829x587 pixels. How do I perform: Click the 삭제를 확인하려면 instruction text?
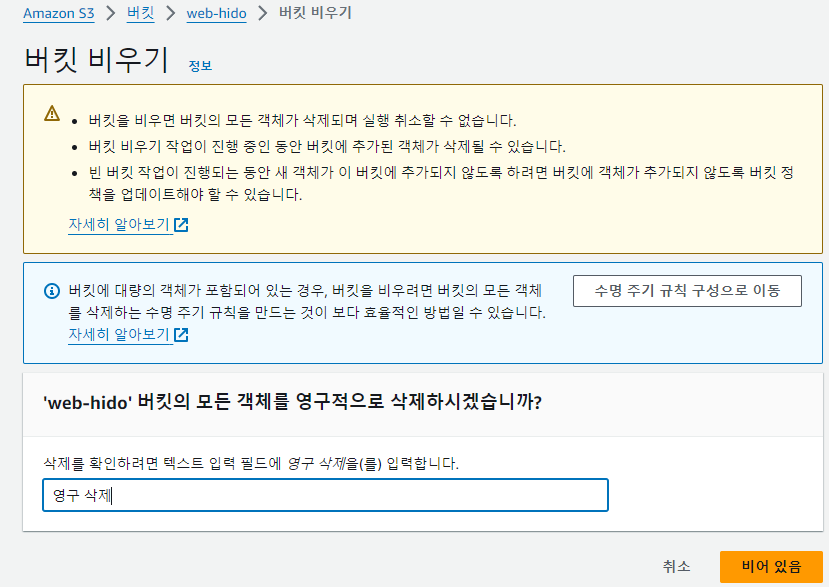[251, 464]
